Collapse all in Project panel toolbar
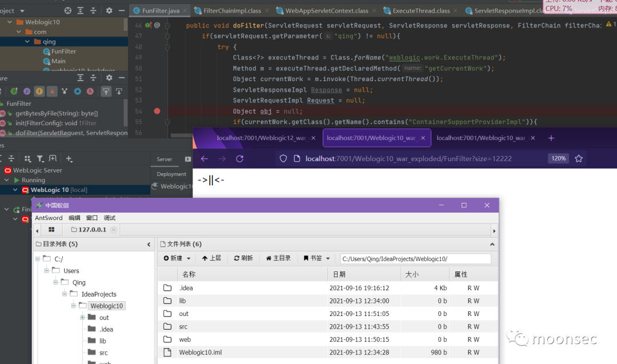 coord(93,11)
